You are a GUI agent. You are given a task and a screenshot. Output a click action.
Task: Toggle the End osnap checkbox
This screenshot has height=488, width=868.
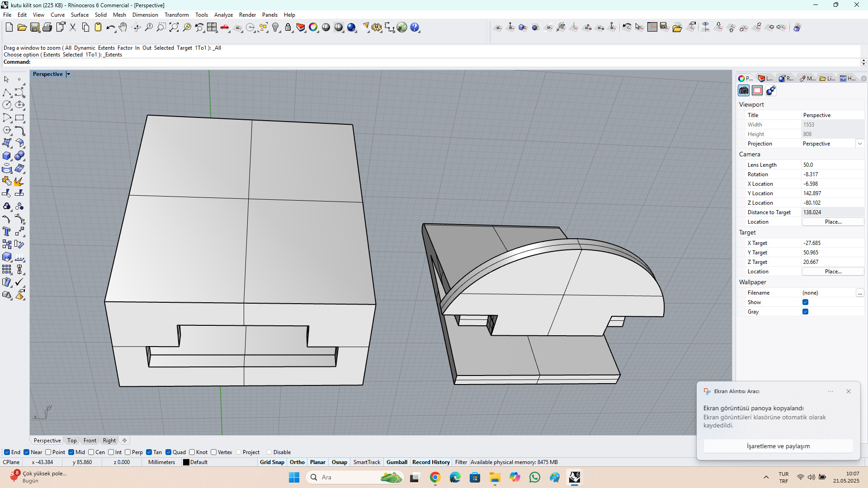coord(7,452)
